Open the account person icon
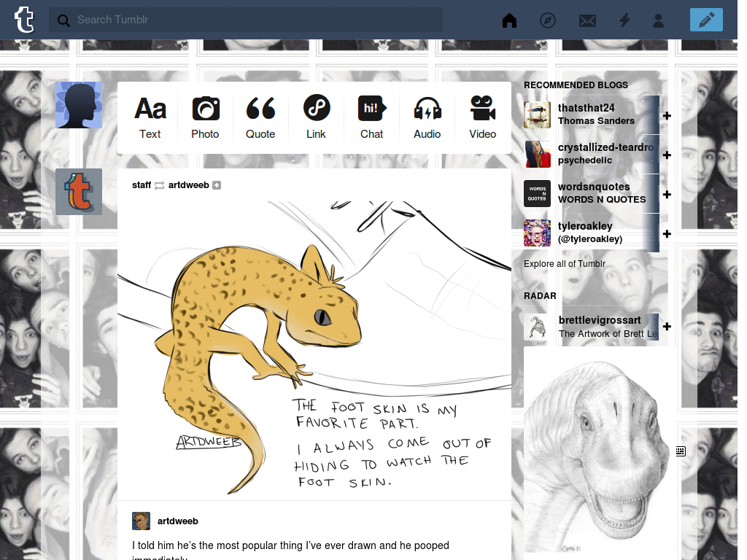Viewport: 747px width, 560px height. (658, 20)
